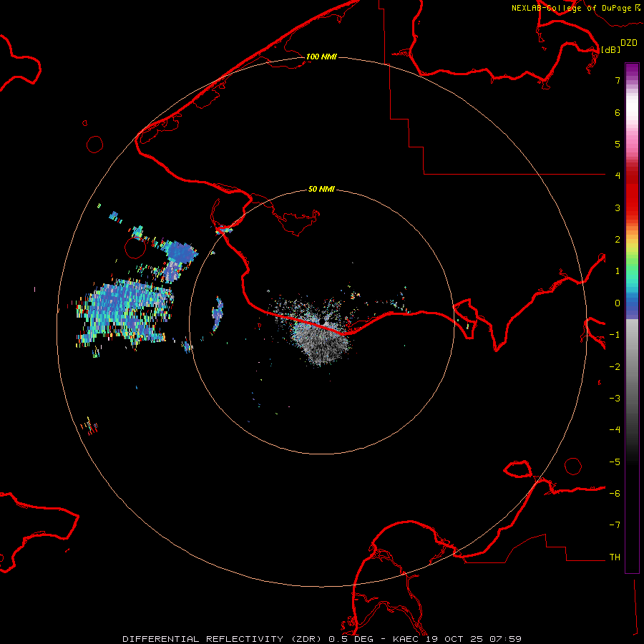This screenshot has width=644, height=644.
Task: Select the 0 tick on the color scale
Action: pos(618,303)
